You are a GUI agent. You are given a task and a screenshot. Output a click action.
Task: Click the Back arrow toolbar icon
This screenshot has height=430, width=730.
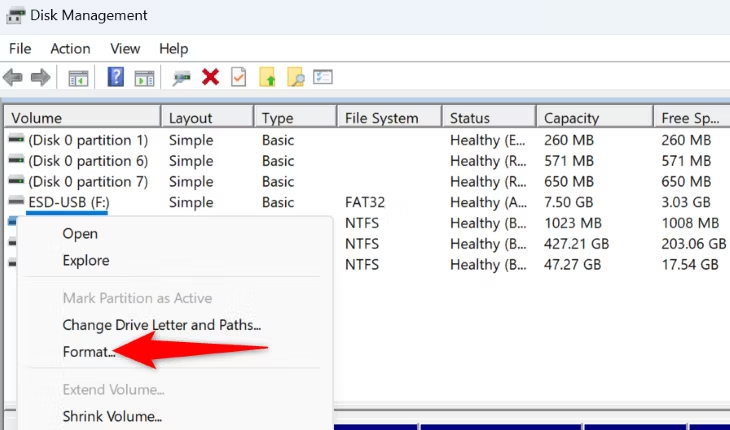click(x=13, y=77)
